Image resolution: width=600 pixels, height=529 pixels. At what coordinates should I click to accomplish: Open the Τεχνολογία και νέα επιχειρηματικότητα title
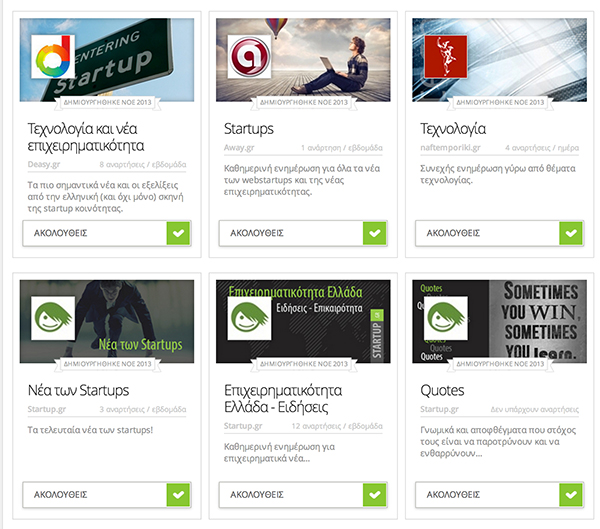tap(91, 137)
